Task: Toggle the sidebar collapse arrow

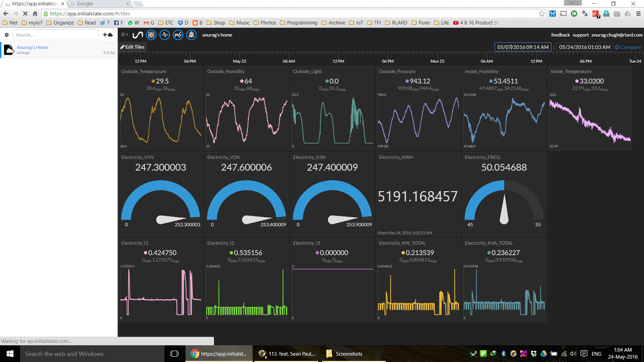Action: [128, 35]
